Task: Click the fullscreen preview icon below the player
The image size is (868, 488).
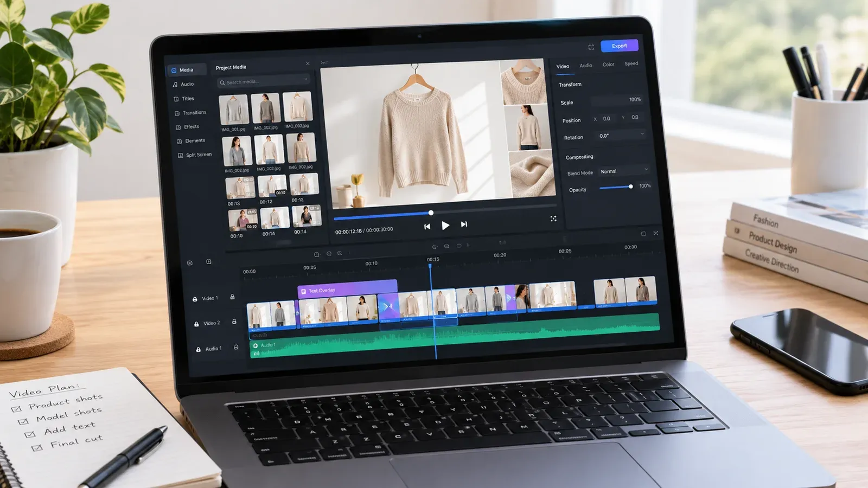Action: tap(553, 219)
